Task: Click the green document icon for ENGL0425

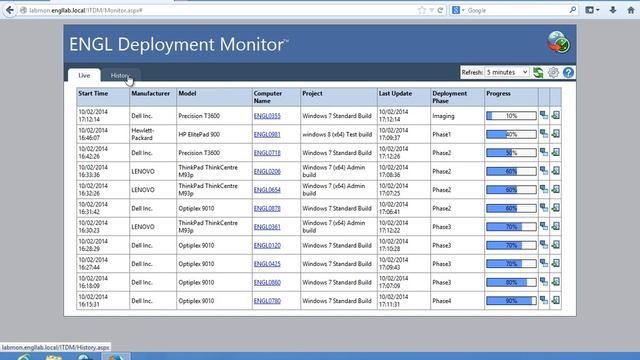Action: (x=556, y=263)
